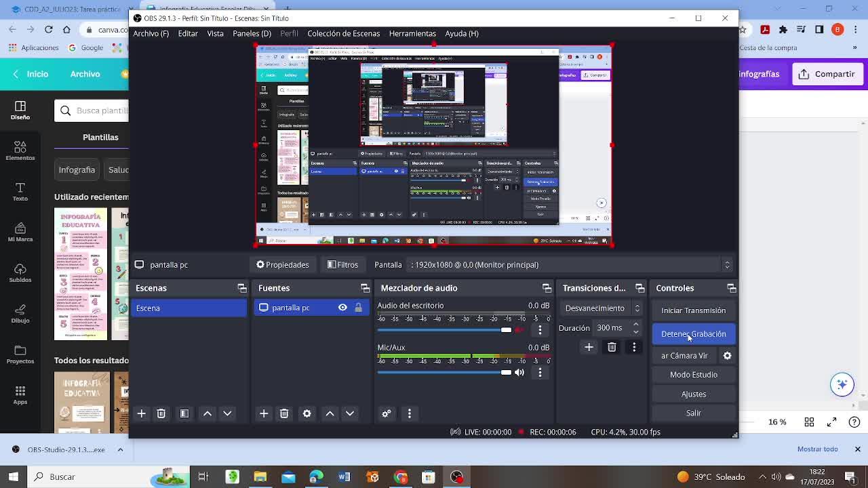The width and height of the screenshot is (868, 488).
Task: Adjust Audio del escritorio volume slider
Action: (445, 330)
